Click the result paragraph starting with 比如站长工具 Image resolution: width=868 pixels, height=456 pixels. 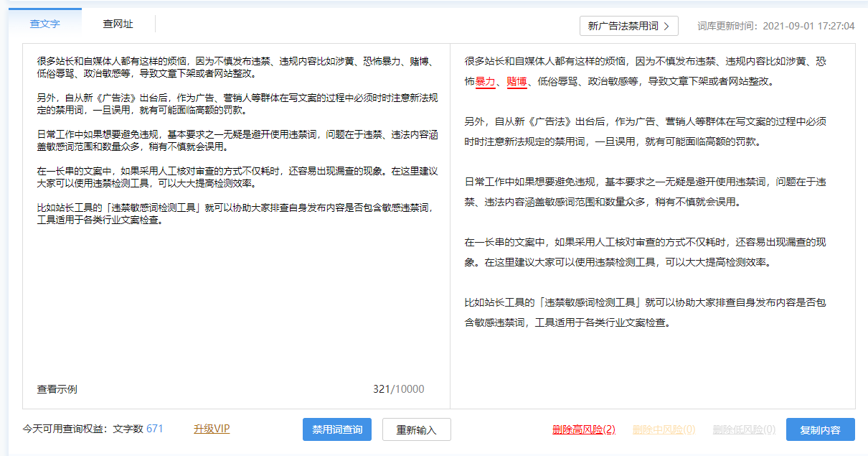(644, 312)
